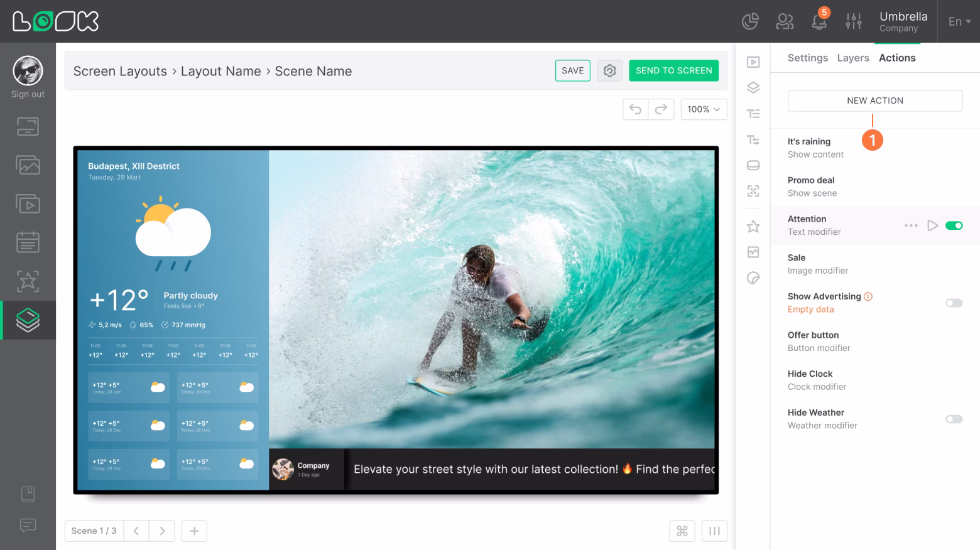Toggle the columns view icon at bottom right
The image size is (980, 550).
(714, 531)
